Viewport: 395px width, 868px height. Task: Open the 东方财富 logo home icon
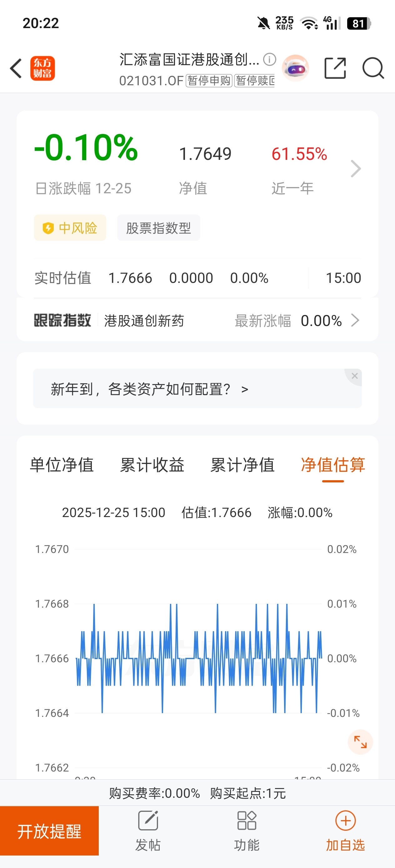click(42, 68)
